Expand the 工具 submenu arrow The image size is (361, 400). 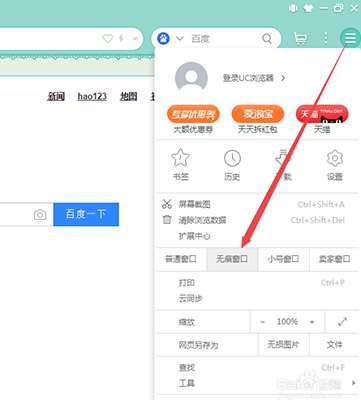[353, 383]
